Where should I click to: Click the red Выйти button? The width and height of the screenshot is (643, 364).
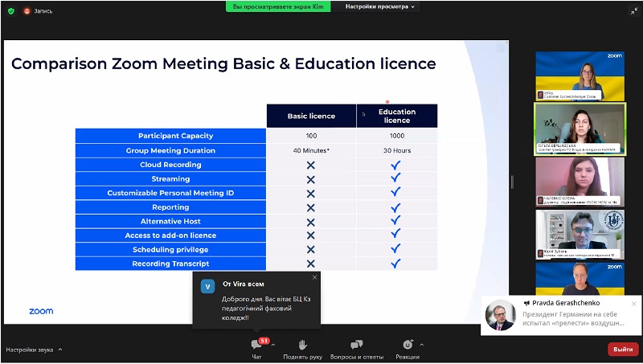pos(623,350)
